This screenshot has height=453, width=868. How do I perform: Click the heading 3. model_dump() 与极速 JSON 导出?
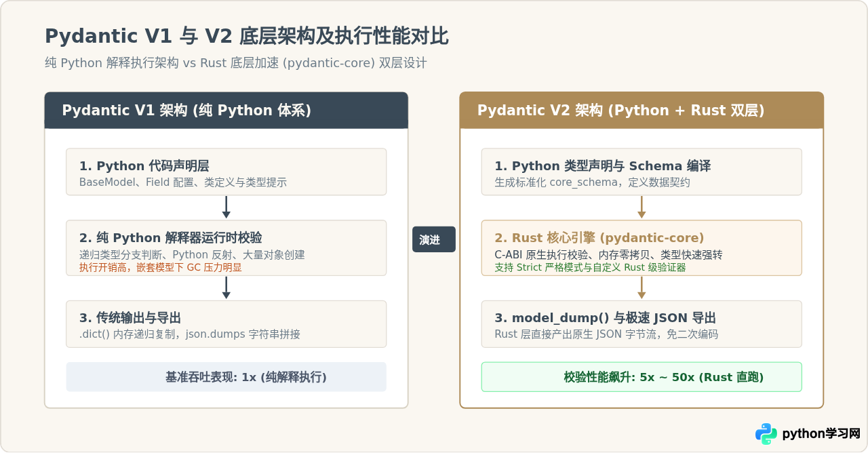[x=606, y=318]
